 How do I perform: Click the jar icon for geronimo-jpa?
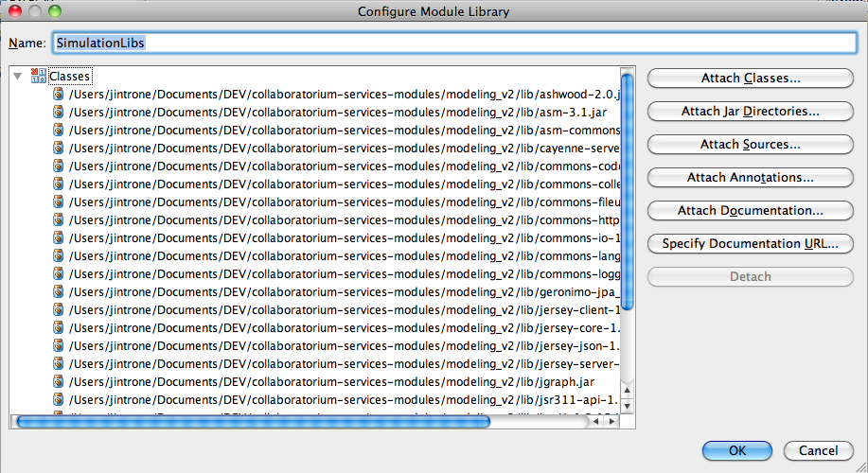pyautogui.click(x=58, y=292)
